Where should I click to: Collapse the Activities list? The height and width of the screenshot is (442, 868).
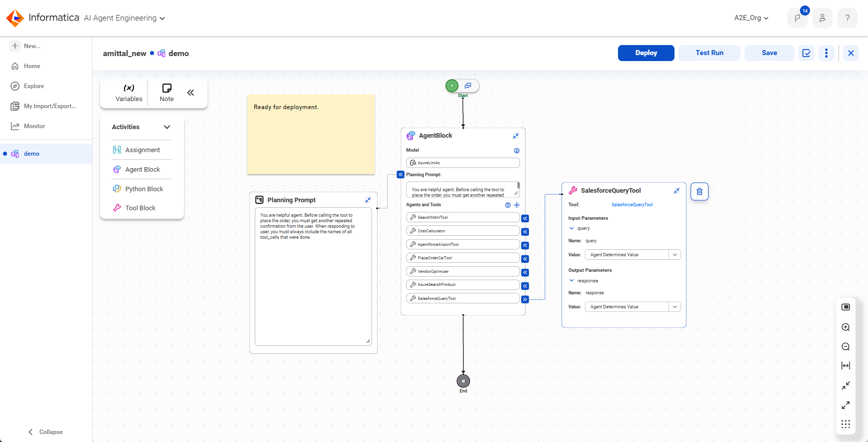click(x=167, y=127)
